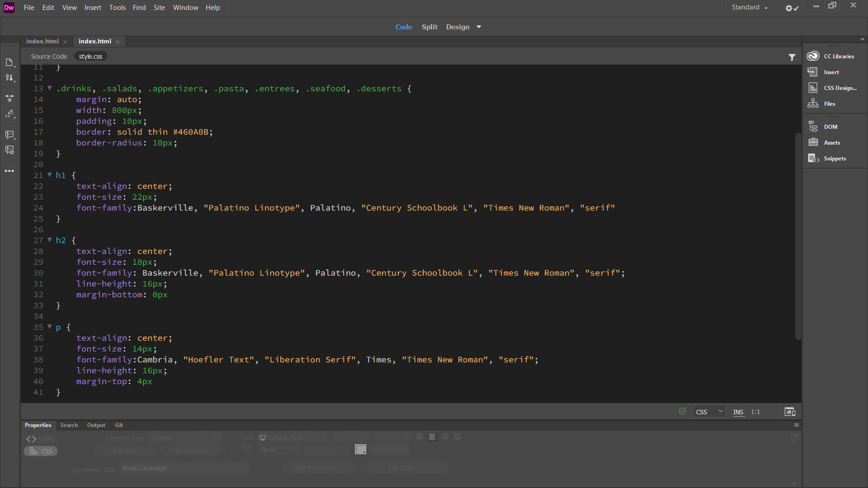Click the sync settings gear icon
This screenshot has width=868, height=488.
tap(792, 8)
